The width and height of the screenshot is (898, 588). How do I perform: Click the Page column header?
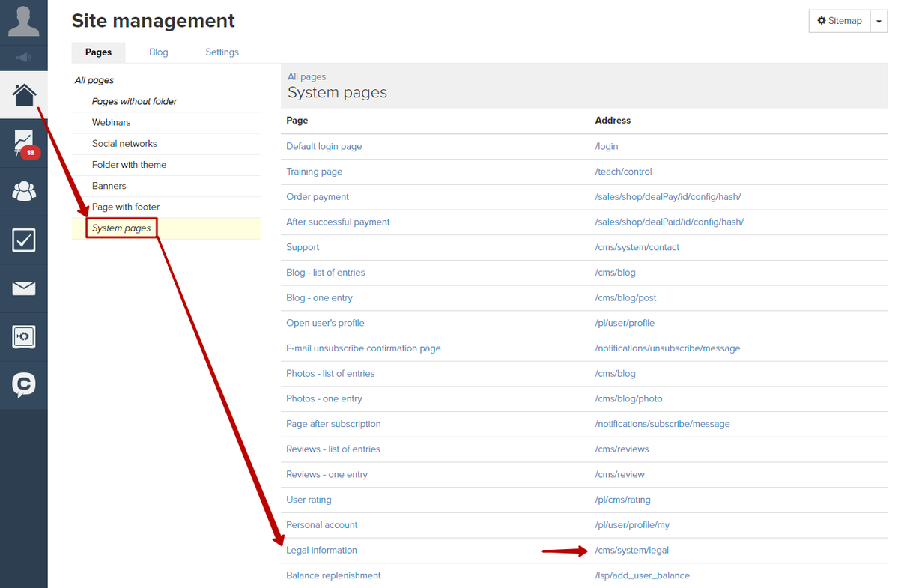297,121
